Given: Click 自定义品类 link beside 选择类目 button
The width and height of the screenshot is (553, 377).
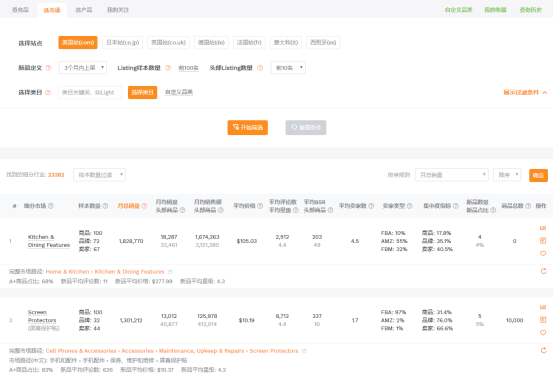Looking at the screenshot, I should [179, 92].
